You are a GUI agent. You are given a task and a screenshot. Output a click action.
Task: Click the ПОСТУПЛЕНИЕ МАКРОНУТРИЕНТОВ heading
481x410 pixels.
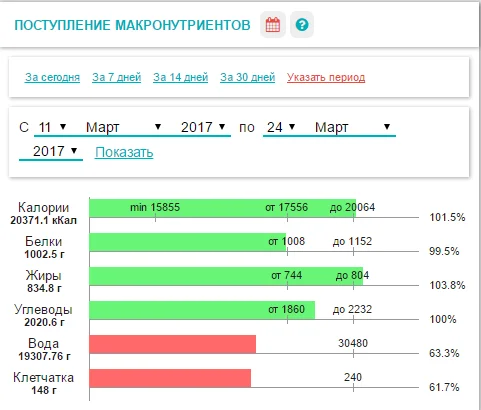pyautogui.click(x=132, y=25)
